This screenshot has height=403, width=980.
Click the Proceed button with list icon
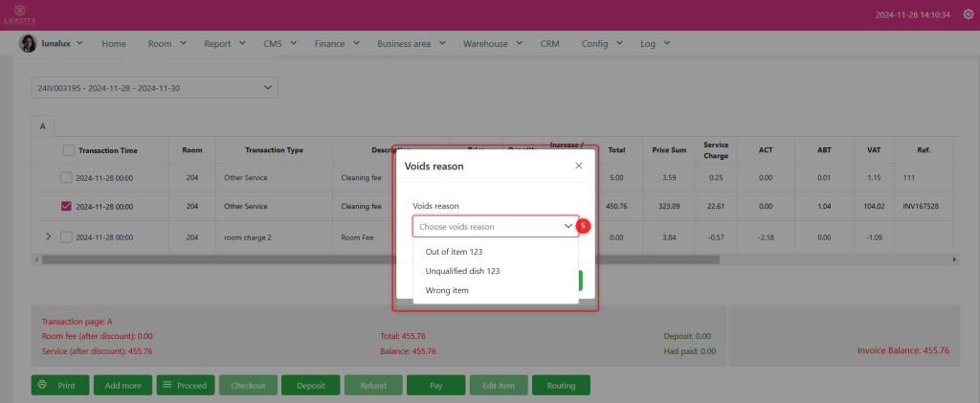[185, 385]
